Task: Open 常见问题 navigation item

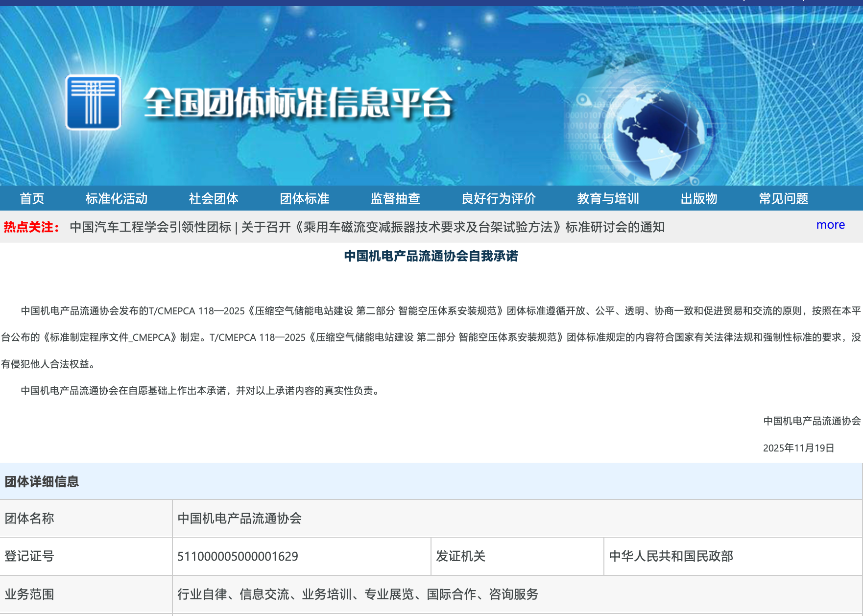Action: (784, 198)
